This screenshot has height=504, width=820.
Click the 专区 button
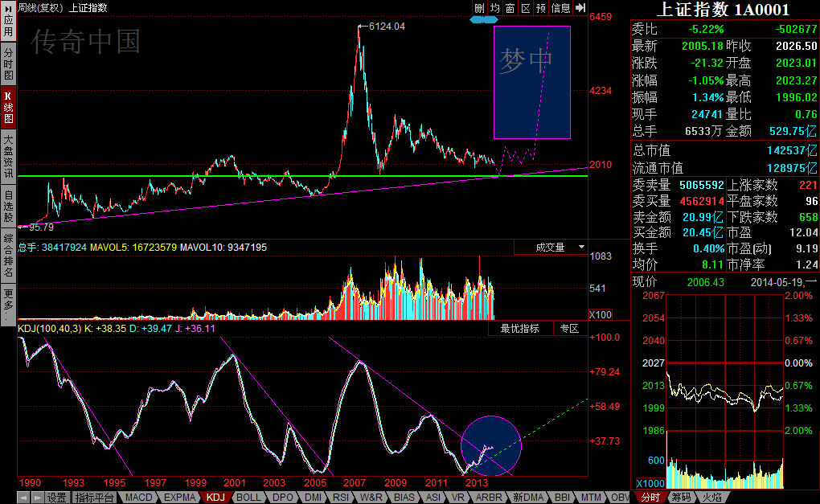click(x=569, y=329)
